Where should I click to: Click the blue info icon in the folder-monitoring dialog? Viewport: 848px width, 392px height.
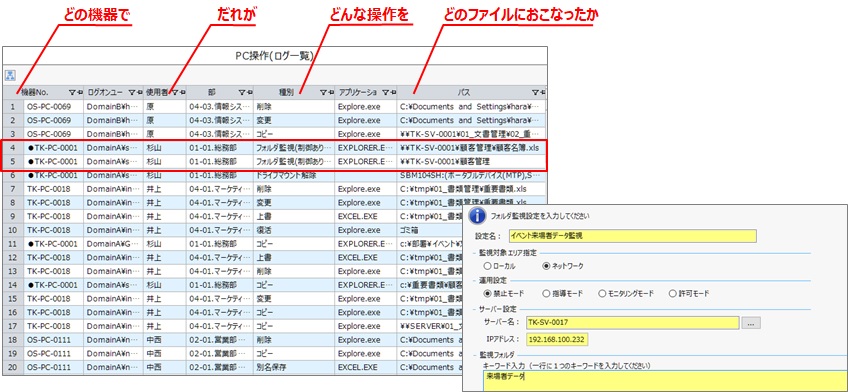[476, 215]
